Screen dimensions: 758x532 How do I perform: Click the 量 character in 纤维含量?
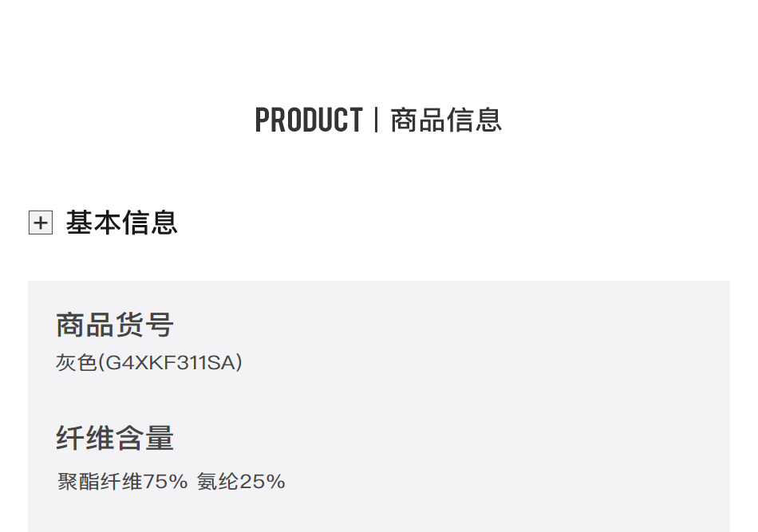pyautogui.click(x=160, y=438)
